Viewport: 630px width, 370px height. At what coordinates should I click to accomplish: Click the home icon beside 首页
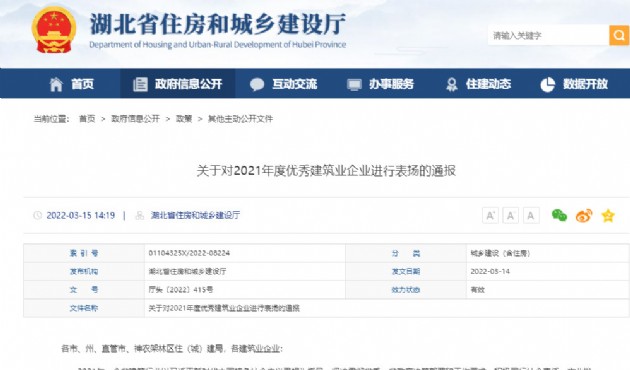(x=56, y=84)
